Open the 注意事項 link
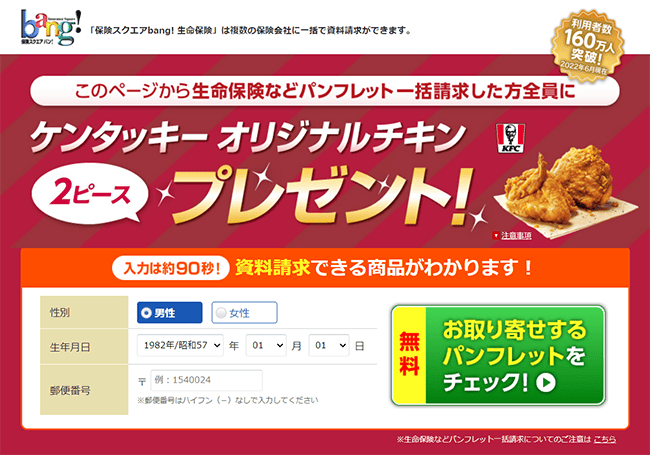This screenshot has height=455, width=650. click(x=516, y=235)
